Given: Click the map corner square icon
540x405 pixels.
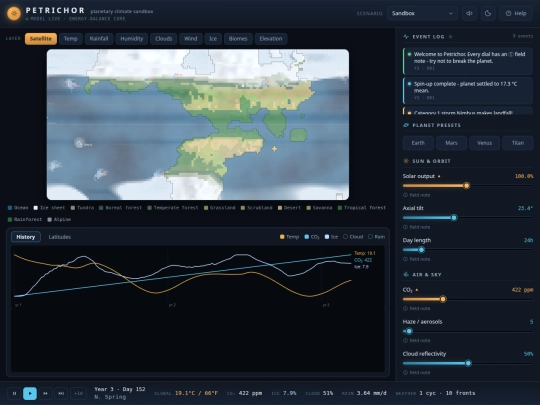Looking at the screenshot, I should [x=339, y=196].
